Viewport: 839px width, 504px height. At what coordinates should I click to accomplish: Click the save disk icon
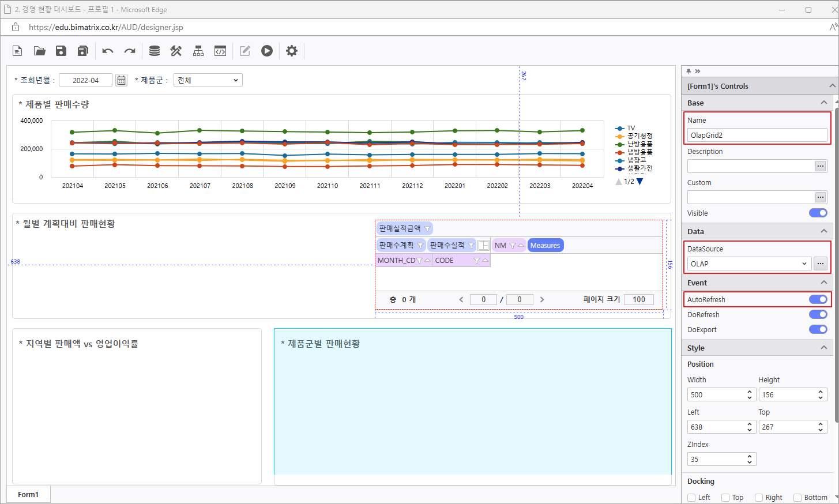coord(61,51)
